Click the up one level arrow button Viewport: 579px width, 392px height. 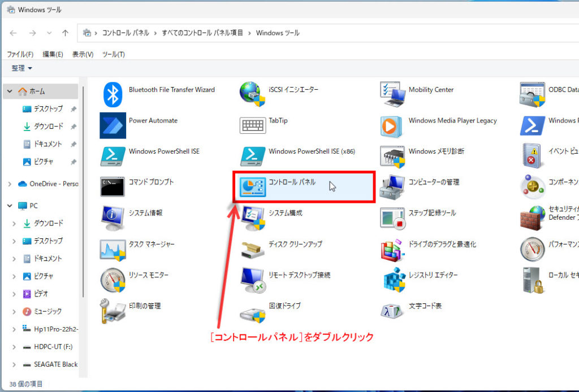tap(65, 33)
